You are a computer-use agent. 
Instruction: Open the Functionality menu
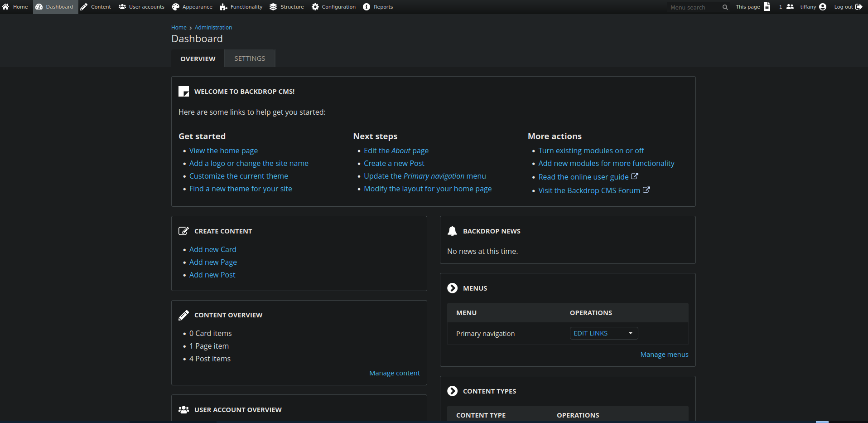241,7
